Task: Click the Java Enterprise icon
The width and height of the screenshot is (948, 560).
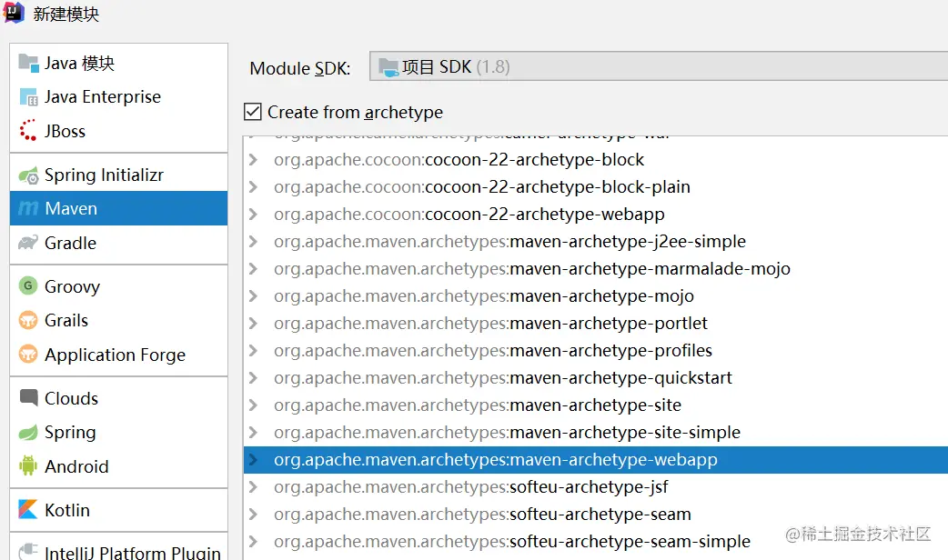Action: tap(28, 96)
